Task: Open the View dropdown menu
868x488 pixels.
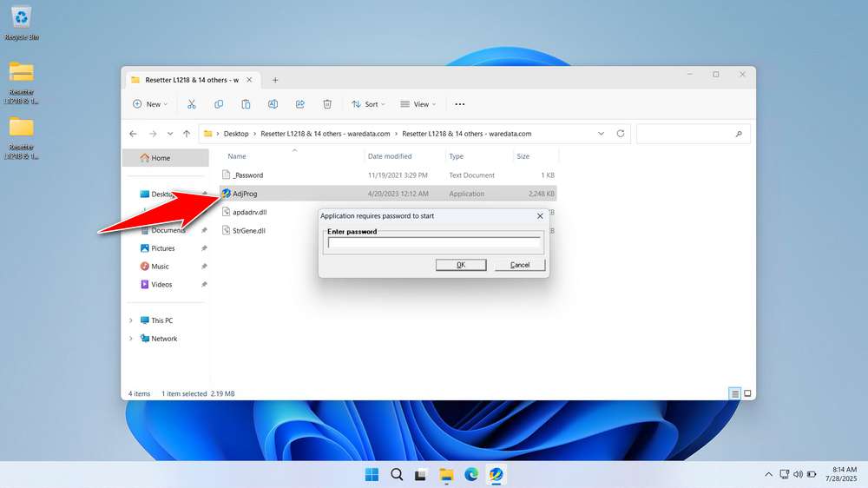Action: coord(418,104)
